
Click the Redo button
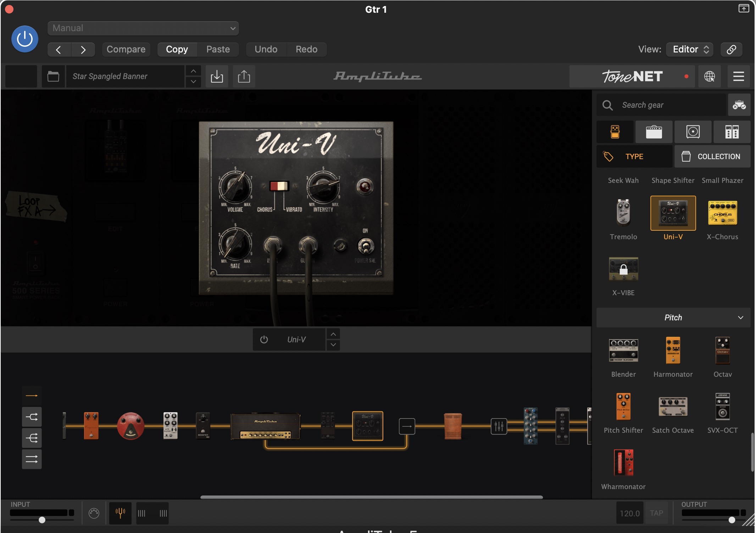coord(307,49)
